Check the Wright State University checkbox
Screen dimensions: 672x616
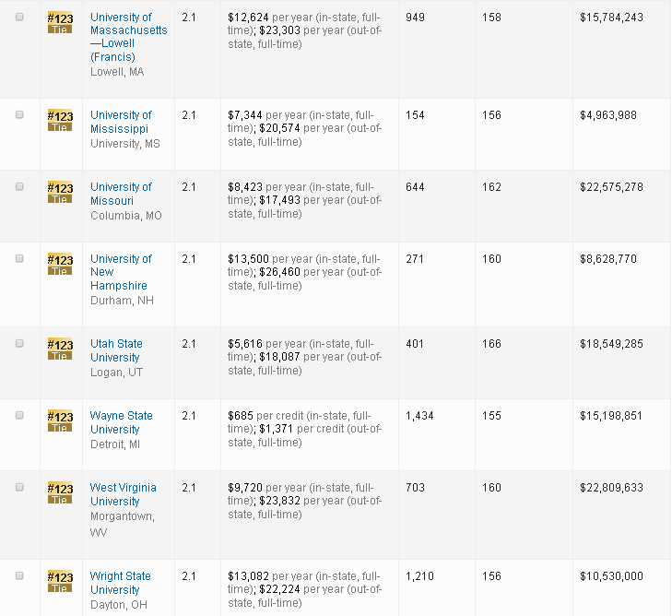20,575
